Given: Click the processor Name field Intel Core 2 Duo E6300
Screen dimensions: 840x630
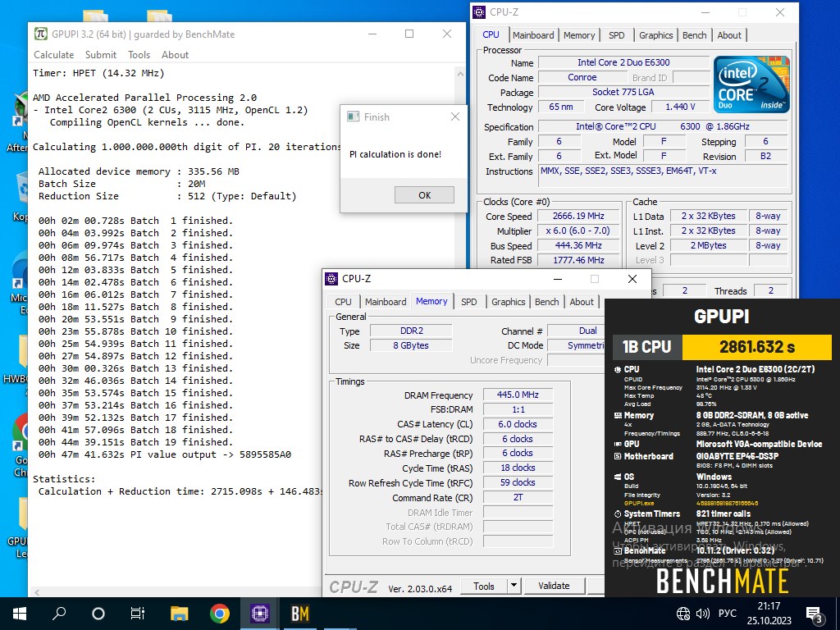Looking at the screenshot, I should tap(623, 62).
